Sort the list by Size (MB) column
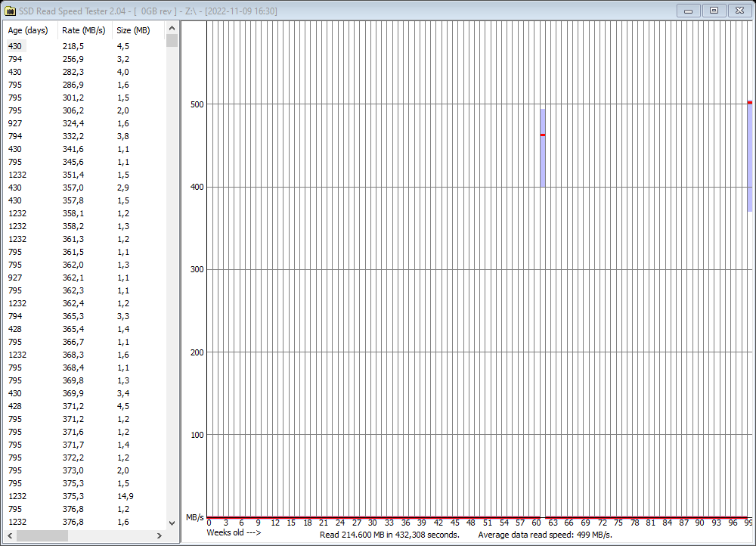Viewport: 756px width, 546px height. [133, 30]
